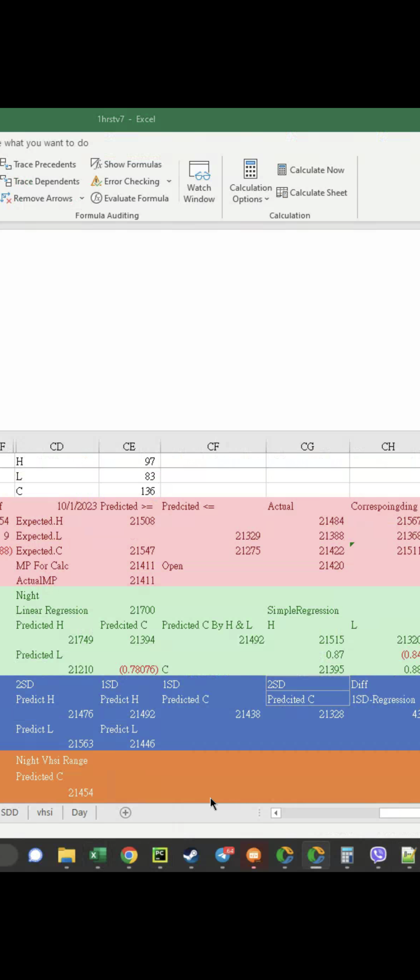Click the Trace Precedents icon

click(6, 164)
